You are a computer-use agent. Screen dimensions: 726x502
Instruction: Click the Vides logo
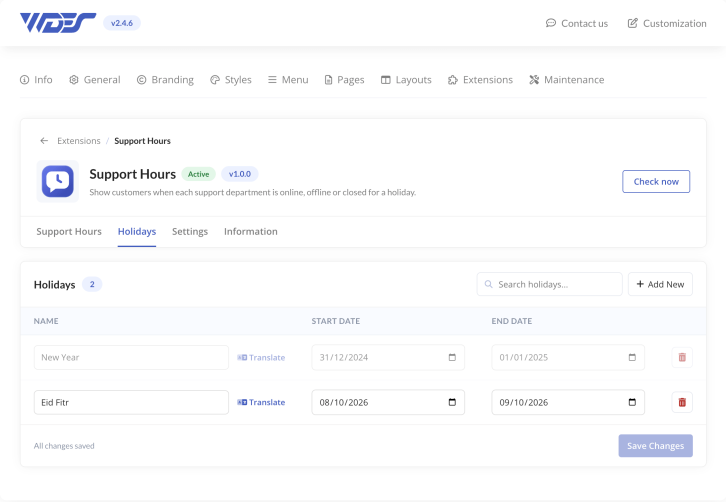tap(58, 23)
